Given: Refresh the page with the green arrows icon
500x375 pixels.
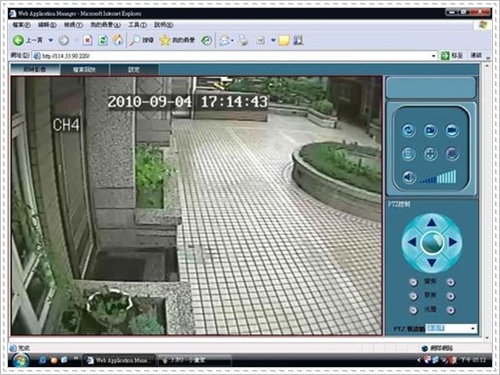Looking at the screenshot, I should tap(103, 40).
